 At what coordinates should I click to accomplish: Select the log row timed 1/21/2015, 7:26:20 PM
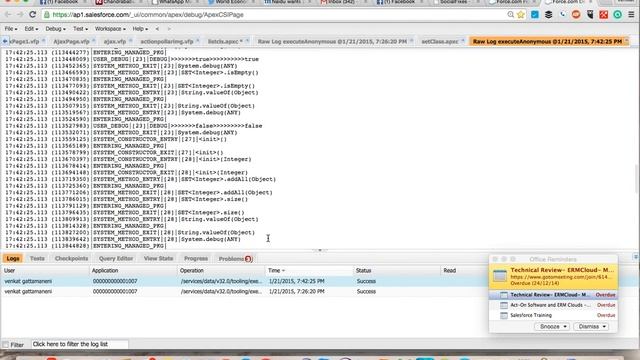pos(245,291)
